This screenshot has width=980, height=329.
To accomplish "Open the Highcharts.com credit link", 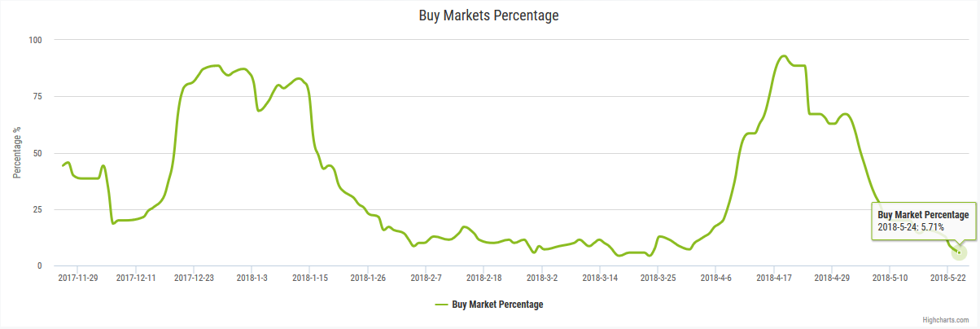I will (x=946, y=321).
